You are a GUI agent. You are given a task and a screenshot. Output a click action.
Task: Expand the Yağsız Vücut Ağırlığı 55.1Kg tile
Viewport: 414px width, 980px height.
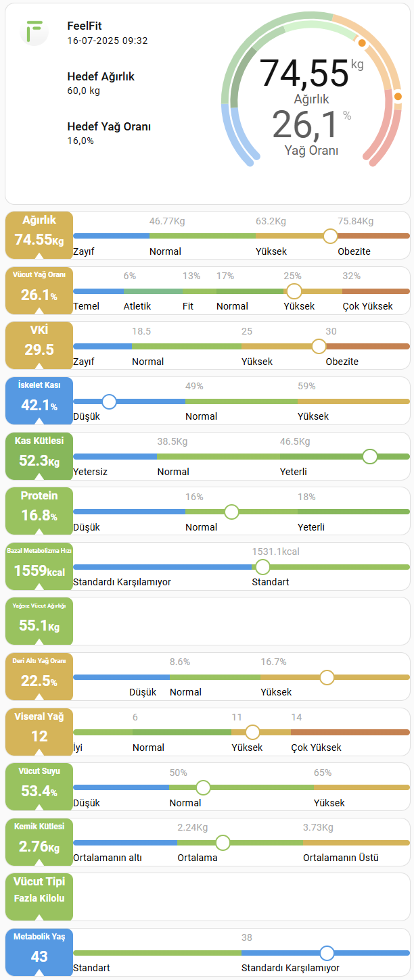click(x=39, y=620)
